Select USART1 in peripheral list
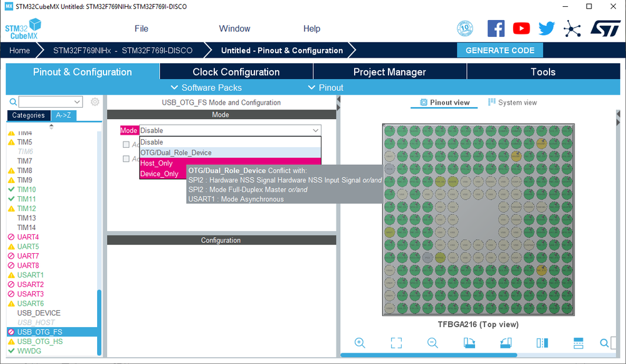 point(30,275)
